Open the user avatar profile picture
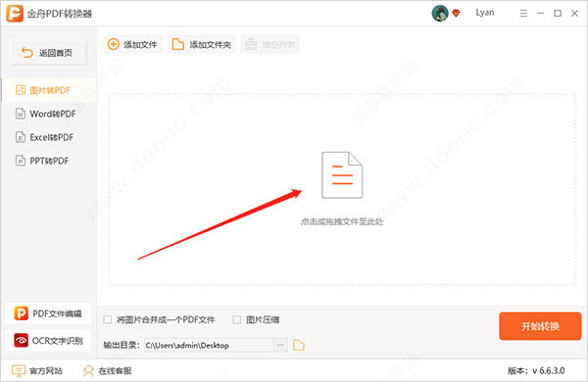The height and width of the screenshot is (382, 588). [x=440, y=13]
